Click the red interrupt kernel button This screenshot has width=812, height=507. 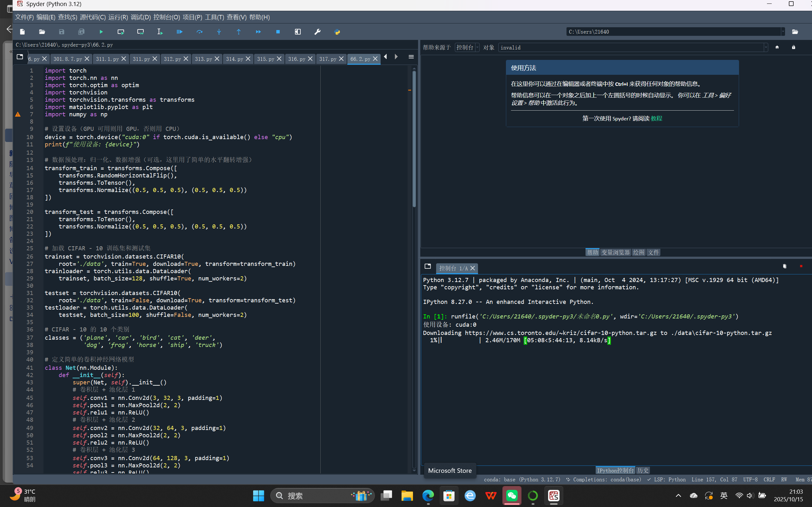[801, 266]
